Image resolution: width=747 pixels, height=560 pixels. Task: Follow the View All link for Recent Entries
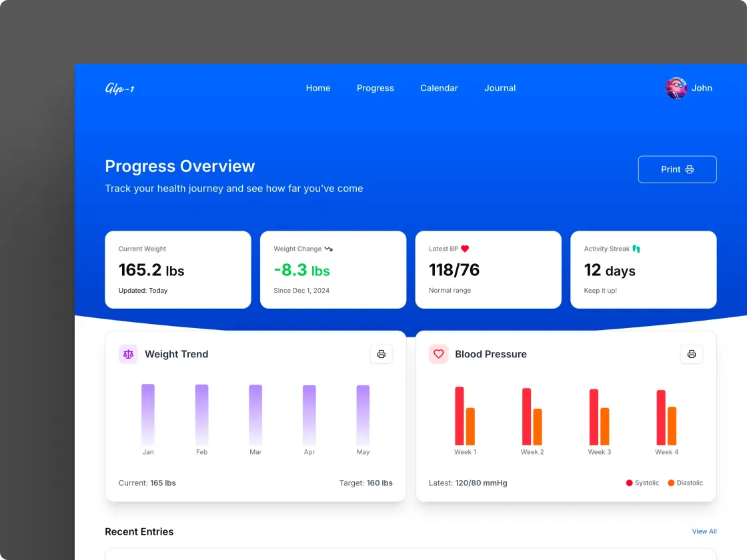704,531
